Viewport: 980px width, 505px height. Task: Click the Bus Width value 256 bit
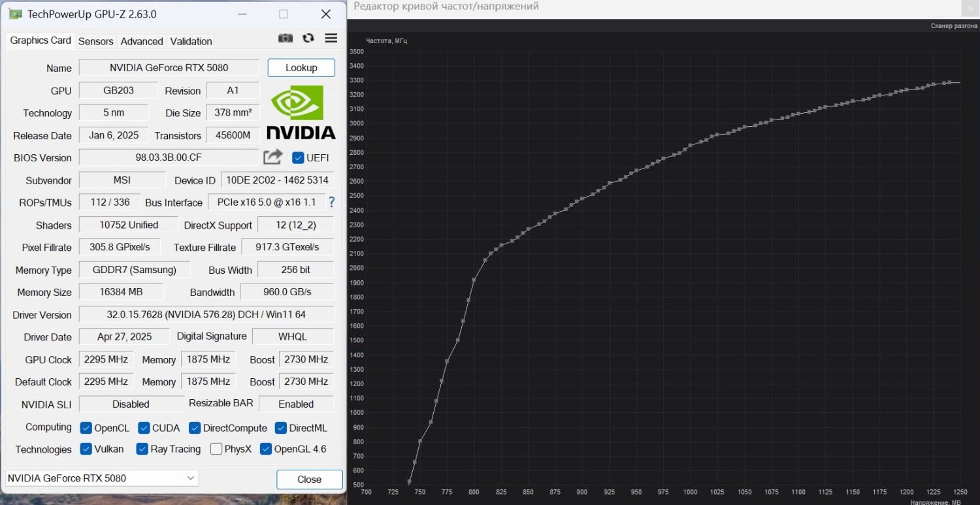pyautogui.click(x=296, y=269)
